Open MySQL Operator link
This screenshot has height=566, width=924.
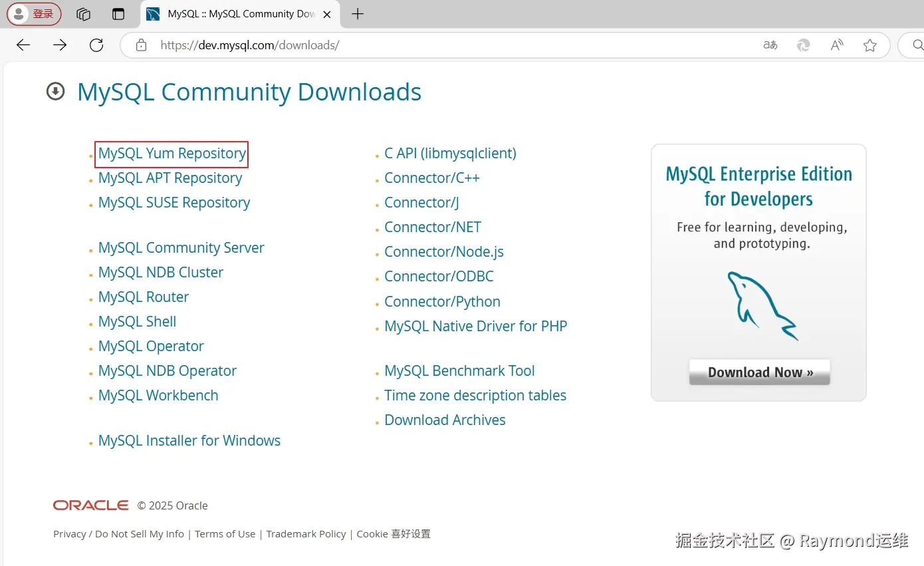click(151, 347)
